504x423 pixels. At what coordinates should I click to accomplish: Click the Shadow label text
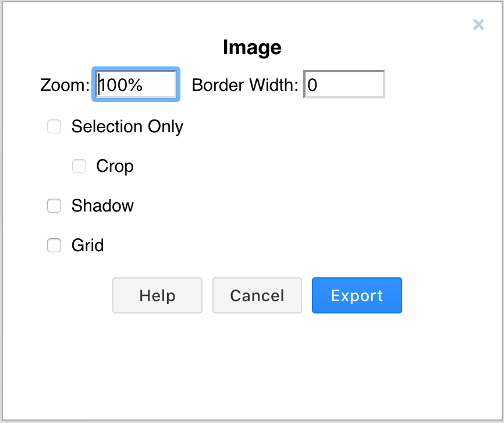click(x=102, y=206)
